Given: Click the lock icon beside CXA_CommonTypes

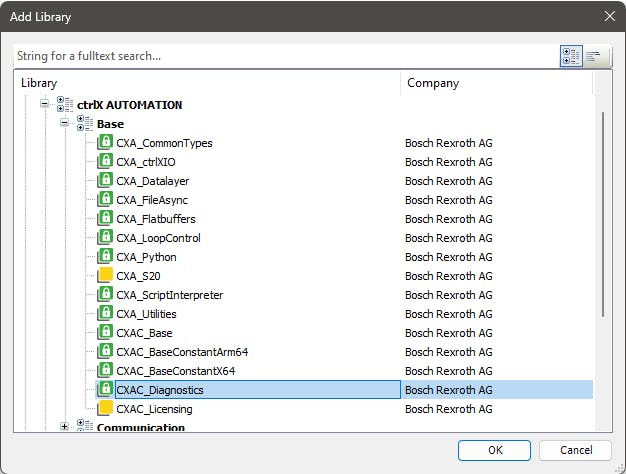Looking at the screenshot, I should pyautogui.click(x=105, y=142).
